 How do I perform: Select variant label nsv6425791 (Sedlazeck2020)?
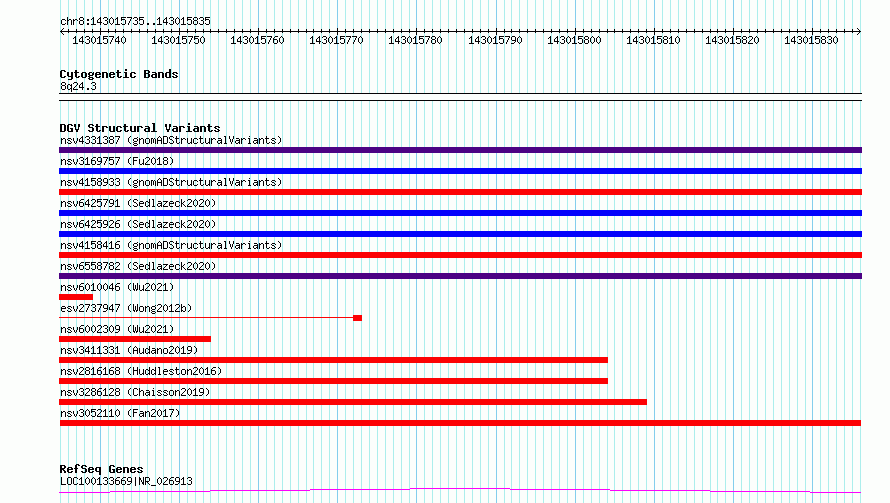[x=138, y=203]
